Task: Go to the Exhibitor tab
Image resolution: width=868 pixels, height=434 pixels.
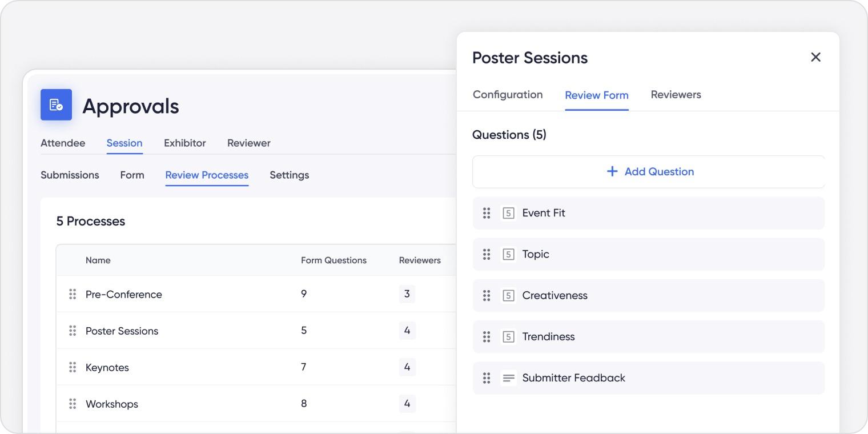Action: pyautogui.click(x=184, y=143)
